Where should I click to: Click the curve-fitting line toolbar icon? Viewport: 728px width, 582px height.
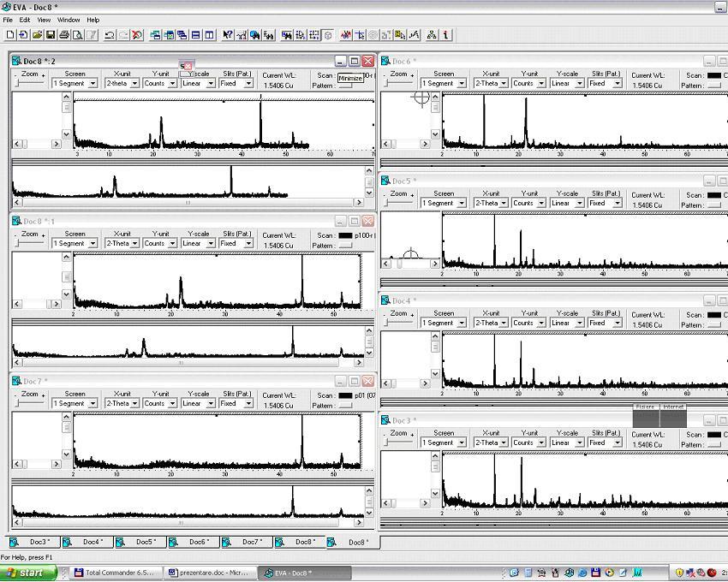click(415, 35)
